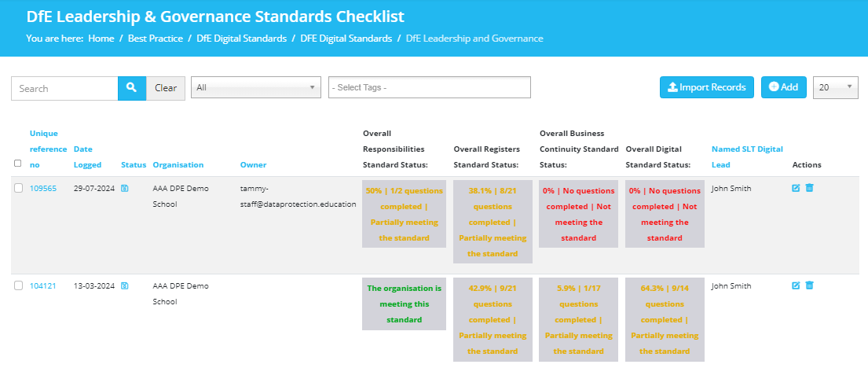Edit record 104121 with pencil icon
This screenshot has height=368, width=868.
click(796, 285)
